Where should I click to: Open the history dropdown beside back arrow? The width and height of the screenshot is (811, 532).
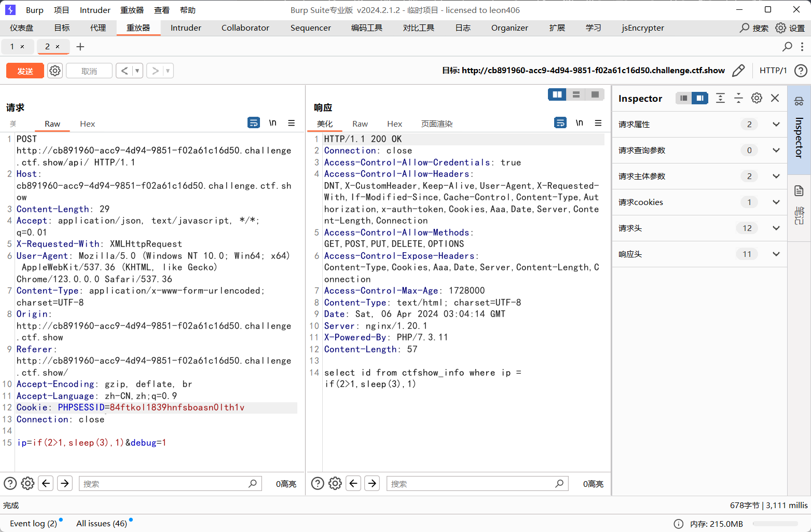tap(138, 71)
